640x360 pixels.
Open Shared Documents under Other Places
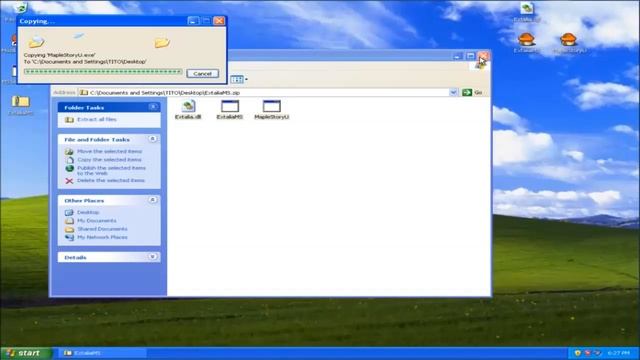click(x=102, y=229)
